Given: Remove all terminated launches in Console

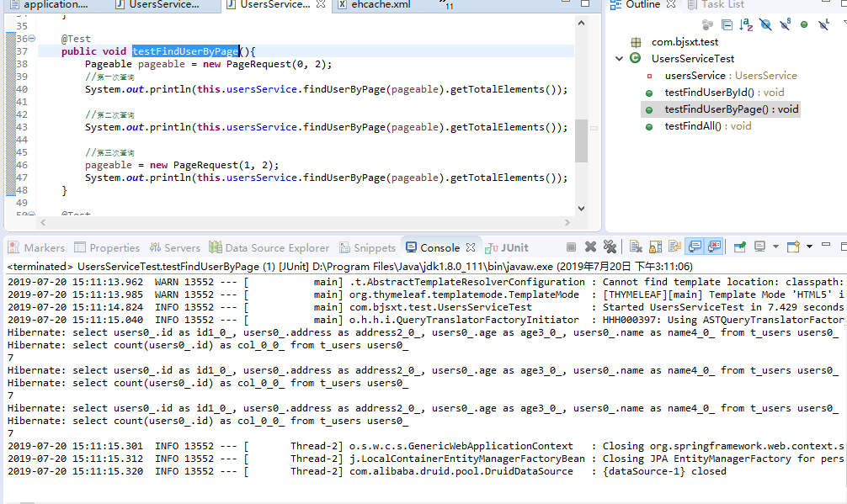Looking at the screenshot, I should (610, 247).
